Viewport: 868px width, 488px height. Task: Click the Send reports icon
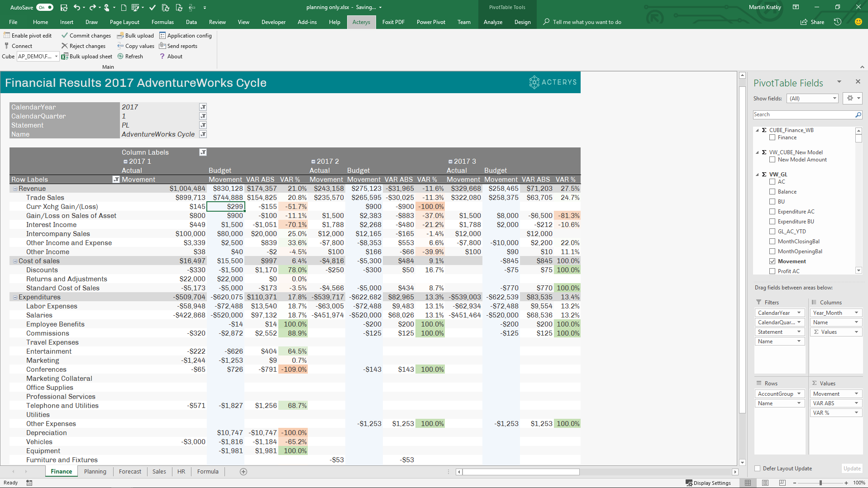pos(162,46)
